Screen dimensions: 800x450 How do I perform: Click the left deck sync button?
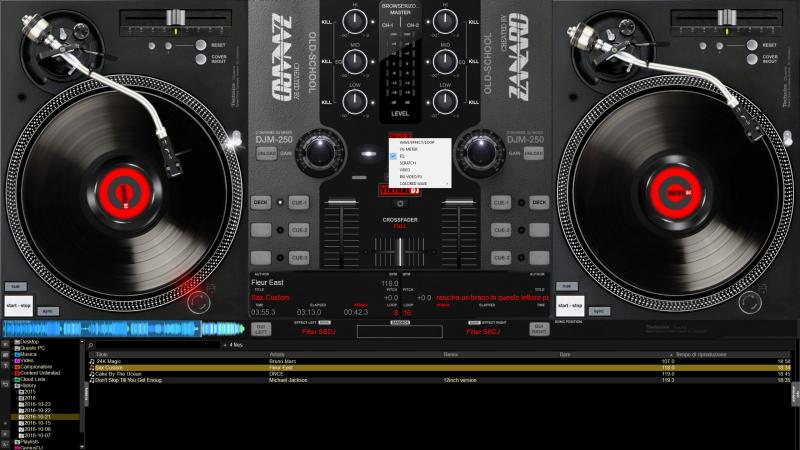tap(47, 311)
